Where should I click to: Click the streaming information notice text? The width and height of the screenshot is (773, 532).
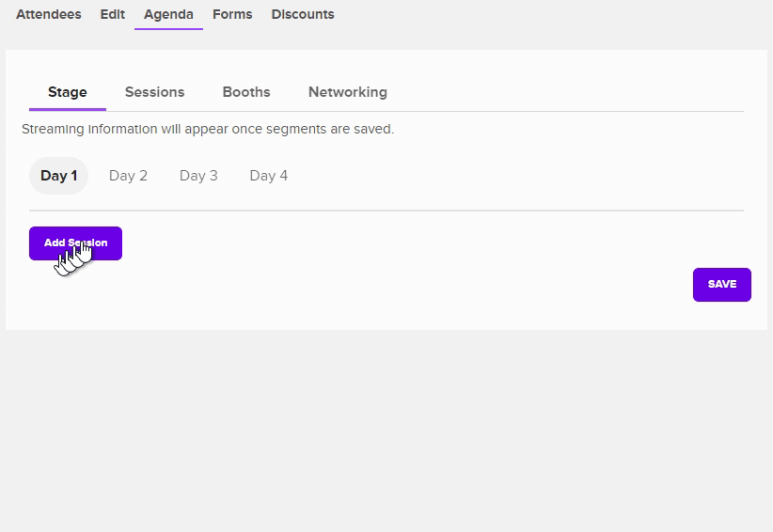click(208, 129)
